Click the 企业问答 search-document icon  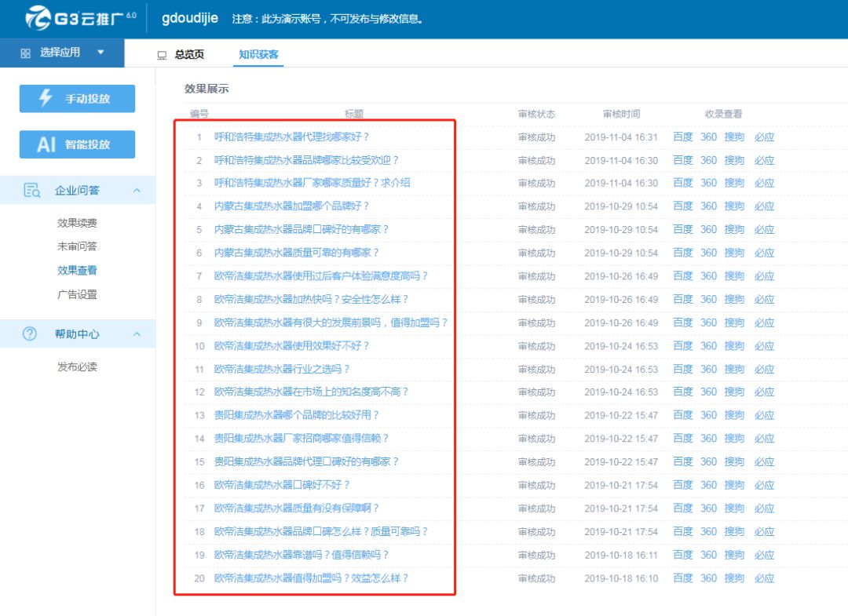[31, 190]
